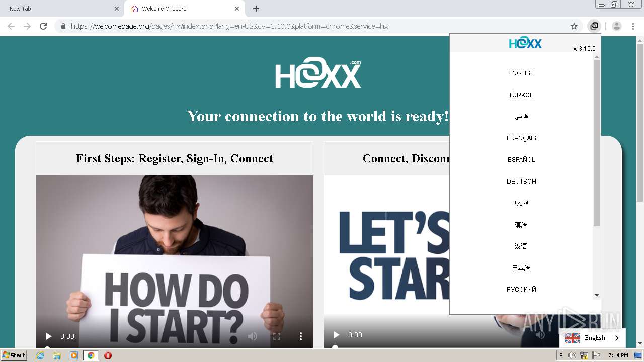Image resolution: width=644 pixels, height=362 pixels.
Task: Open the red Opera taskbar icon
Action: [108, 355]
